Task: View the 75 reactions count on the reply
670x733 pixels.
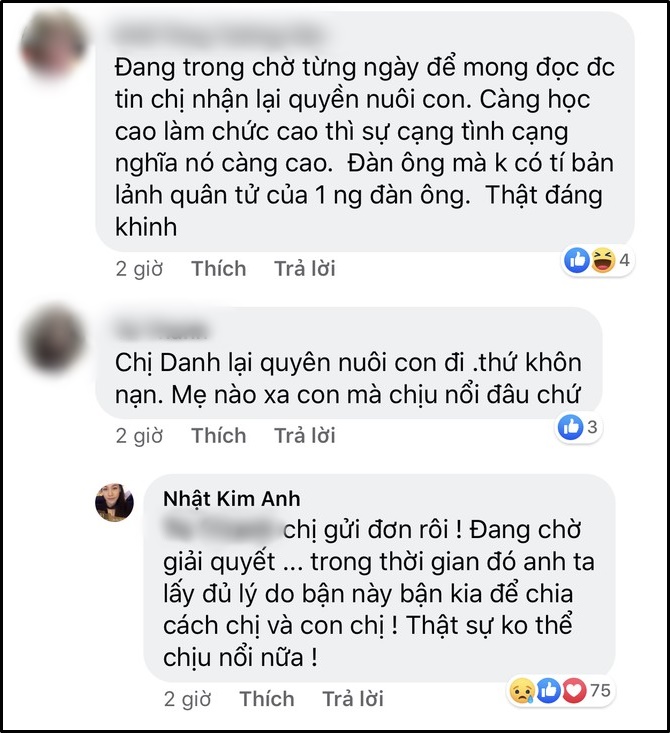Action: point(600,690)
